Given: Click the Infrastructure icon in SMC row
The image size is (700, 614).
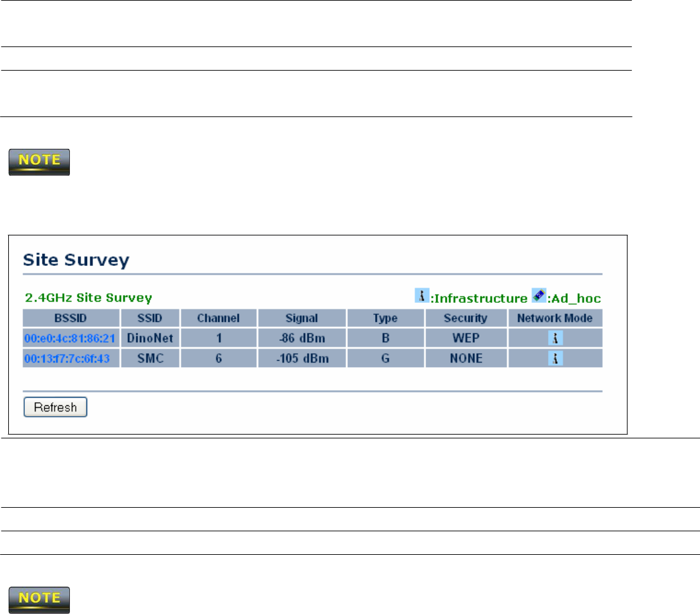Looking at the screenshot, I should (x=555, y=358).
